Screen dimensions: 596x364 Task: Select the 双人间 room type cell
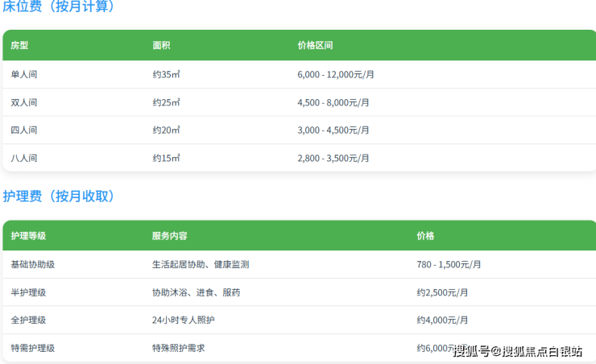(x=24, y=102)
